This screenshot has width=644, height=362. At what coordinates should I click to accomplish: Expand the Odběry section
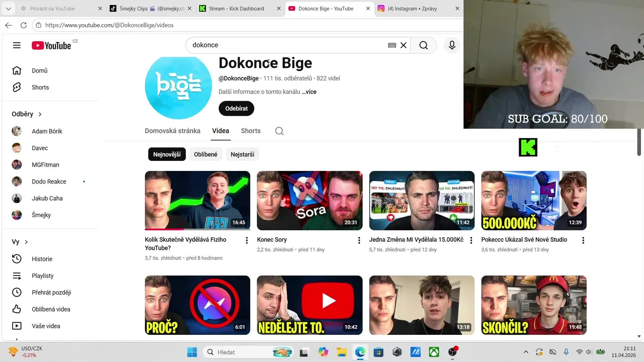point(27,114)
